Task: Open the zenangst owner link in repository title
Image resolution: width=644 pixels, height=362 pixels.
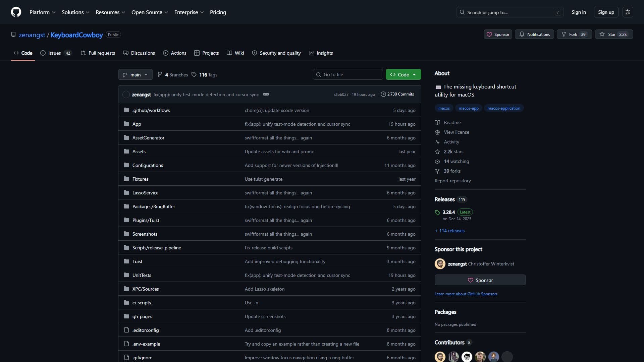Action: pyautogui.click(x=32, y=35)
